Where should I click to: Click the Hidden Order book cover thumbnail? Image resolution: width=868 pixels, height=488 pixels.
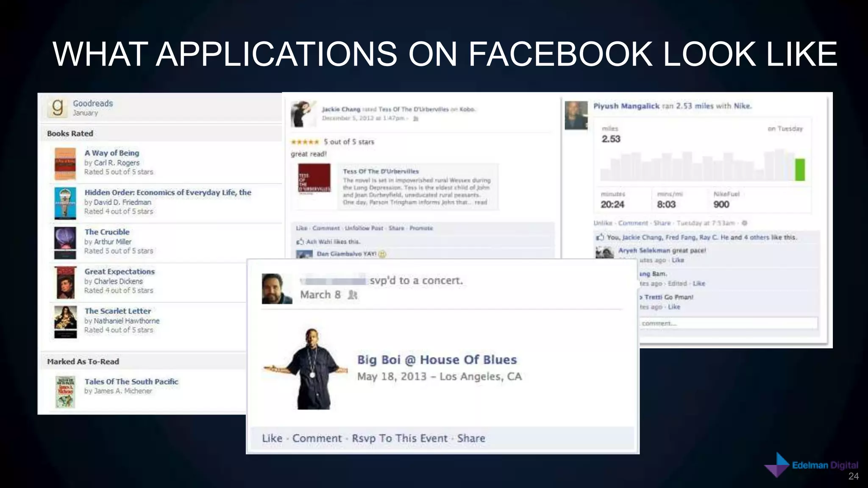[65, 203]
